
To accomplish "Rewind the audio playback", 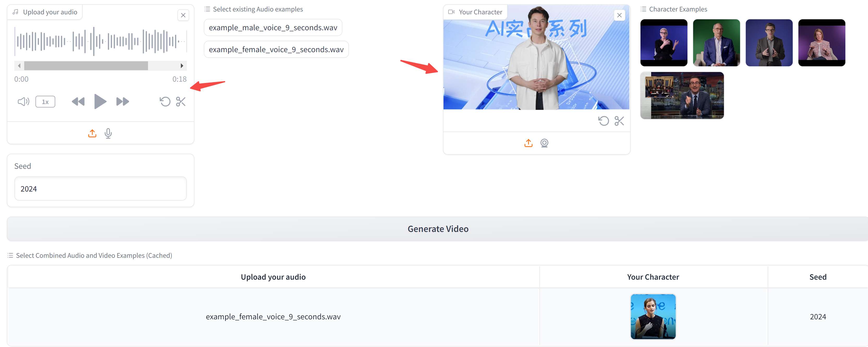I will click(x=78, y=101).
